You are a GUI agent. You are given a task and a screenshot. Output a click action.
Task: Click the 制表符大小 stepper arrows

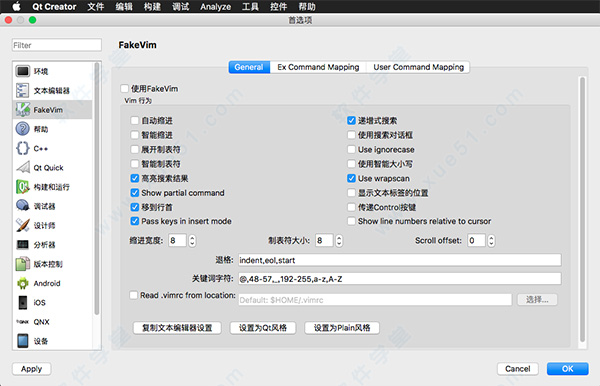pyautogui.click(x=339, y=240)
